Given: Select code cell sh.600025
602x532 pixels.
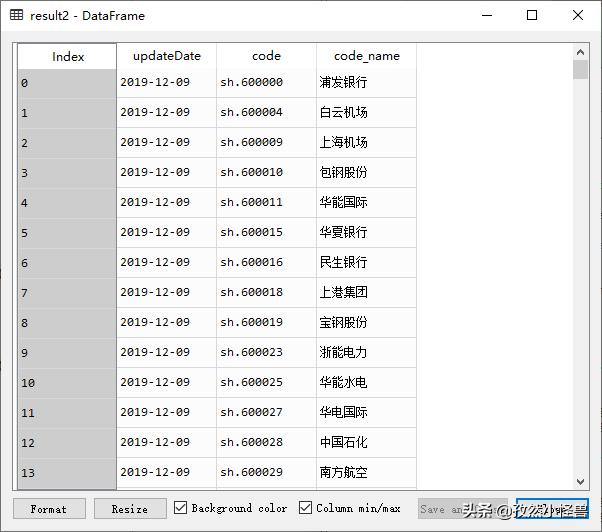Looking at the screenshot, I should point(266,382).
